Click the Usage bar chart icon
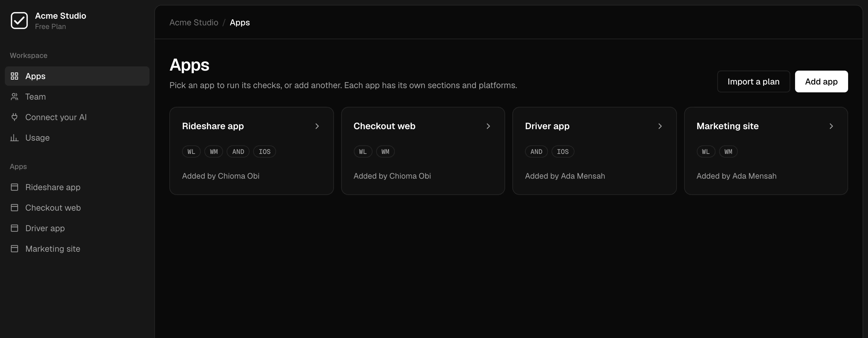868x338 pixels. [x=14, y=138]
